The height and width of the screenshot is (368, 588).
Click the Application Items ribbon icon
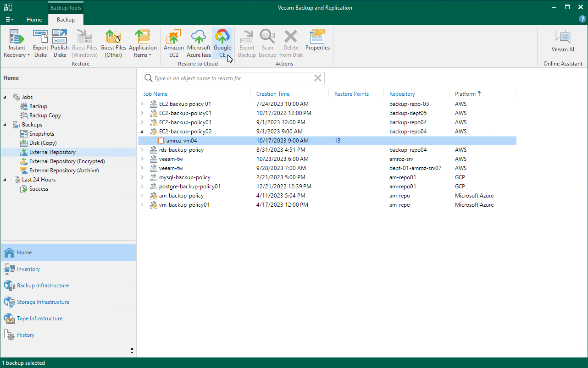pos(143,44)
